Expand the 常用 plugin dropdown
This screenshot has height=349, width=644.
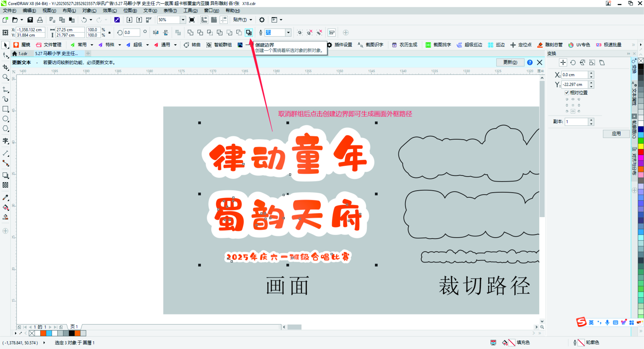(92, 45)
